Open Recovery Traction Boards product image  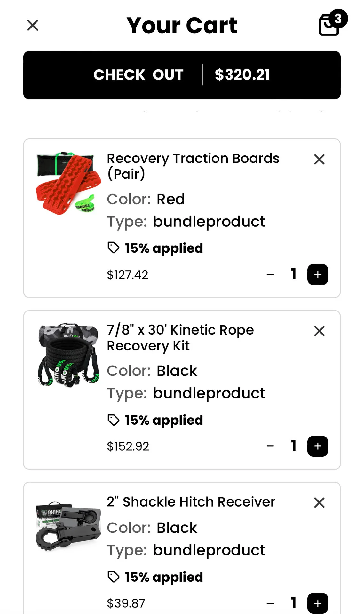click(x=68, y=183)
